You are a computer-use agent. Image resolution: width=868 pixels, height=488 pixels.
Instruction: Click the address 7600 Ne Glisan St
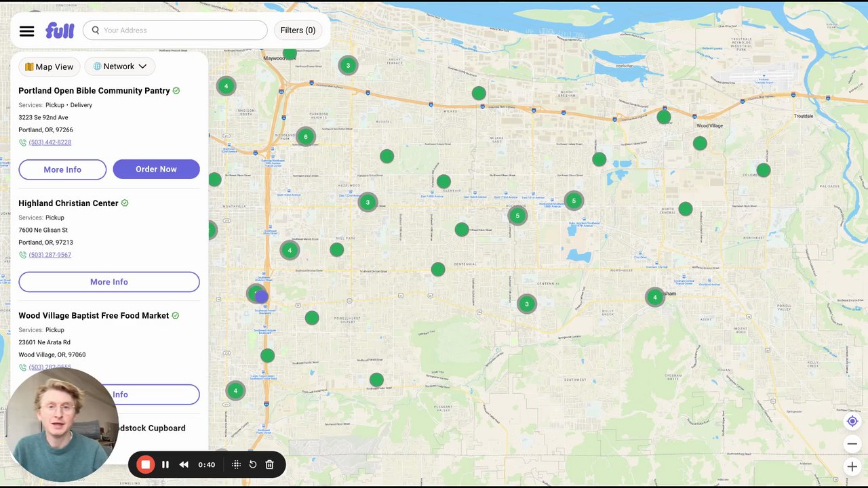point(43,230)
